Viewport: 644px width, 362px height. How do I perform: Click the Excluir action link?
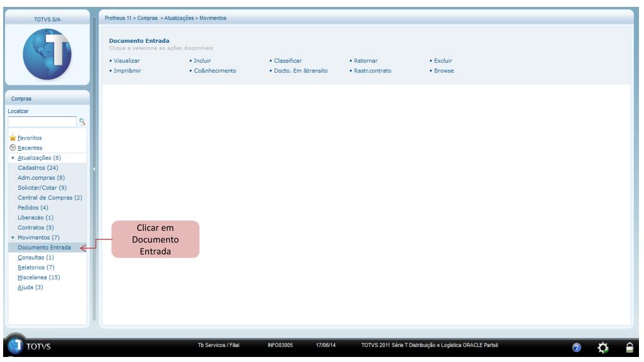click(443, 60)
